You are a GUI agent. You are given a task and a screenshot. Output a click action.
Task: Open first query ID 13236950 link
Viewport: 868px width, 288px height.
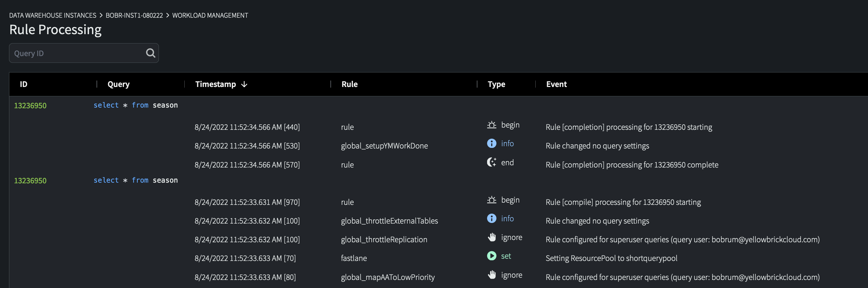click(30, 106)
